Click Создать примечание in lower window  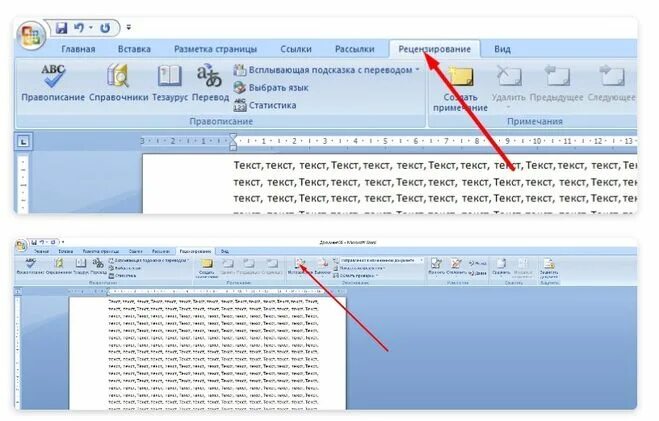[x=206, y=268]
